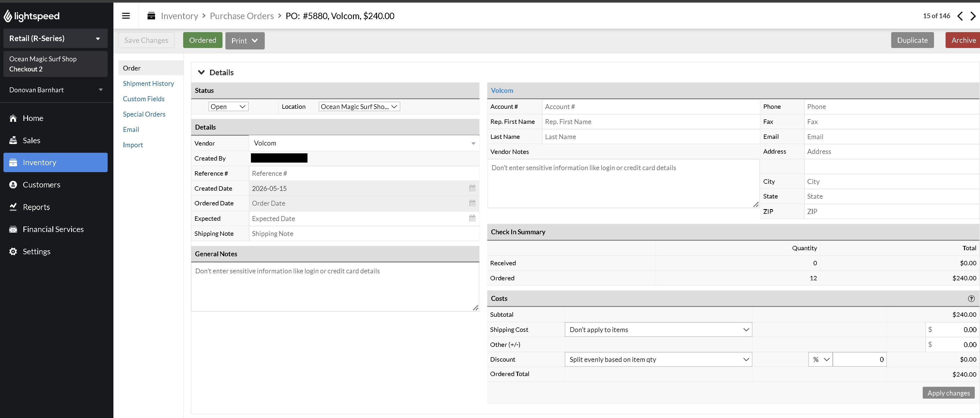980x418 pixels.
Task: Click the Reports chart icon
Action: point(13,207)
